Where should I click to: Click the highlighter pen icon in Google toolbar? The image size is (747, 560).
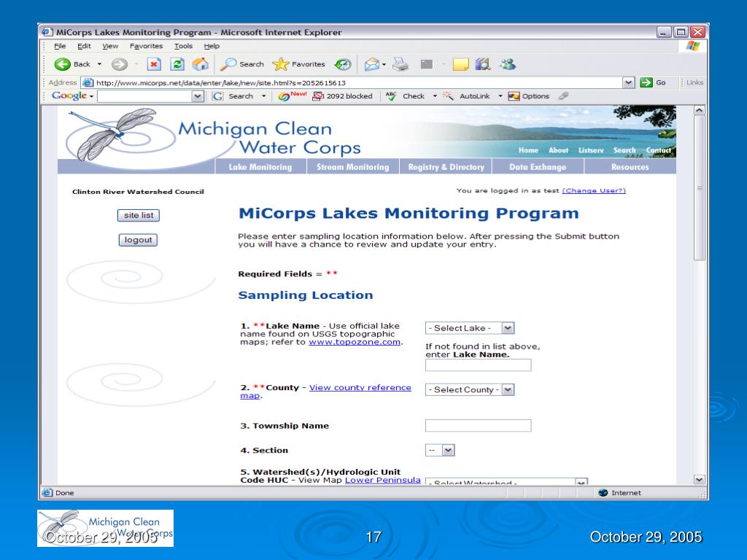[x=564, y=96]
